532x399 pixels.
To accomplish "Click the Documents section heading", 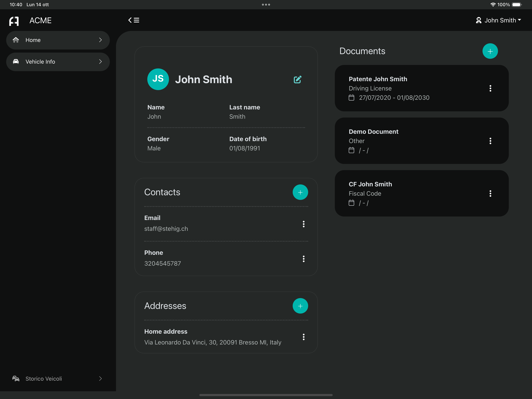I will point(362,51).
